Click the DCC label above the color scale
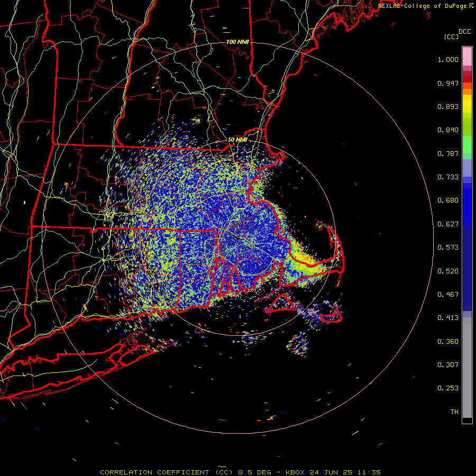The image size is (476, 476). tap(464, 32)
